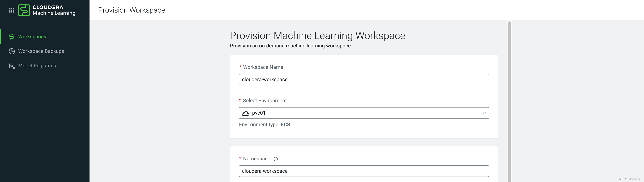
Task: Focus the Workspace Name input field
Action: coord(364,80)
